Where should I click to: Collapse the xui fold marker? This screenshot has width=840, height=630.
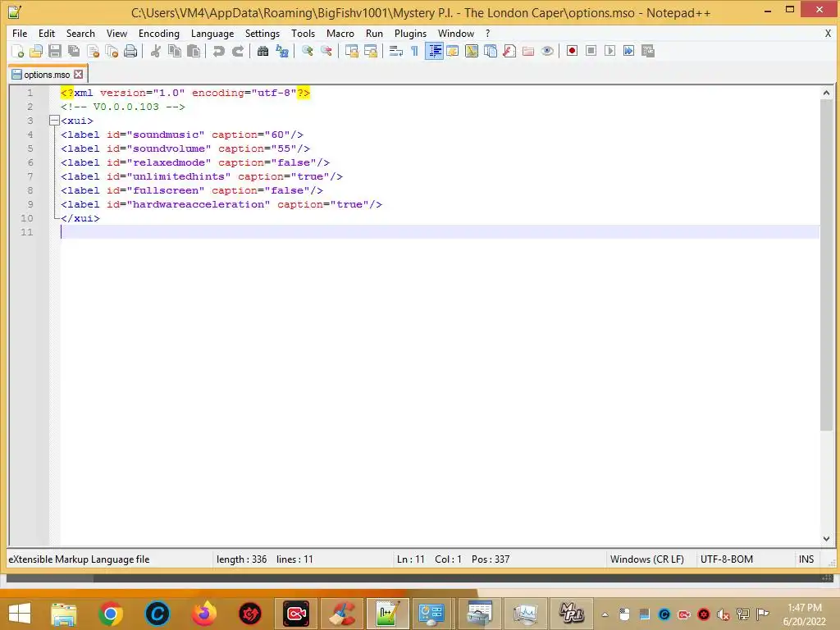pyautogui.click(x=54, y=121)
